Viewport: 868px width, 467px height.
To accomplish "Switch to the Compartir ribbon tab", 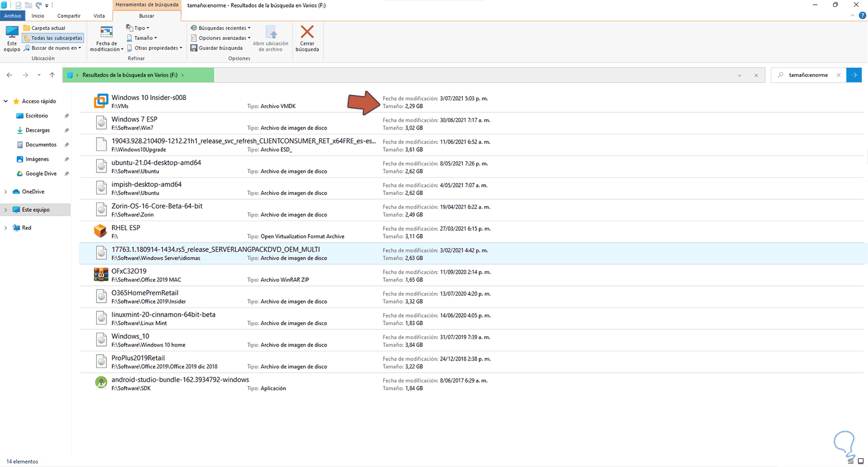I will tap(68, 16).
